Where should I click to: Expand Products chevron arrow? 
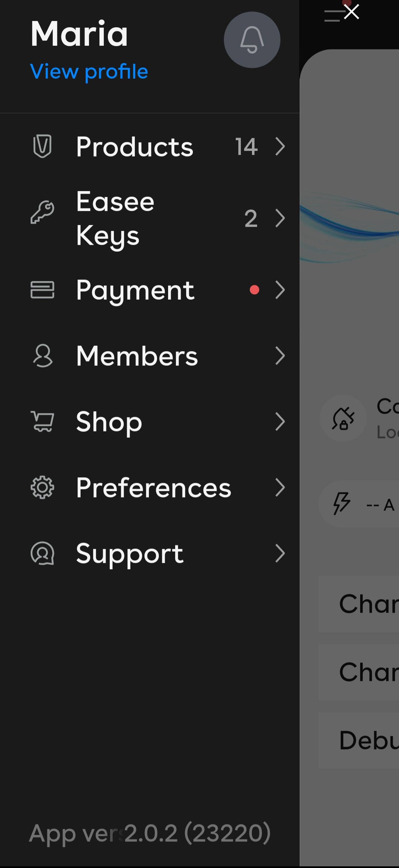click(x=280, y=147)
